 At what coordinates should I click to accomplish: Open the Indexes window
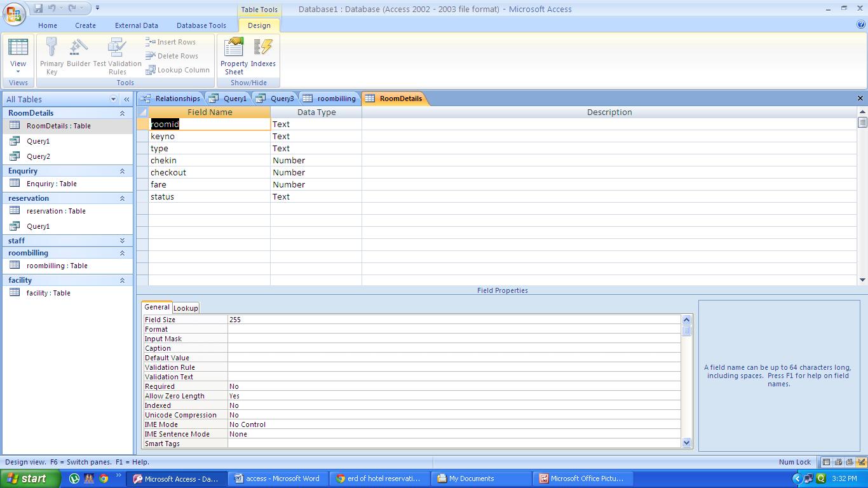coord(263,52)
